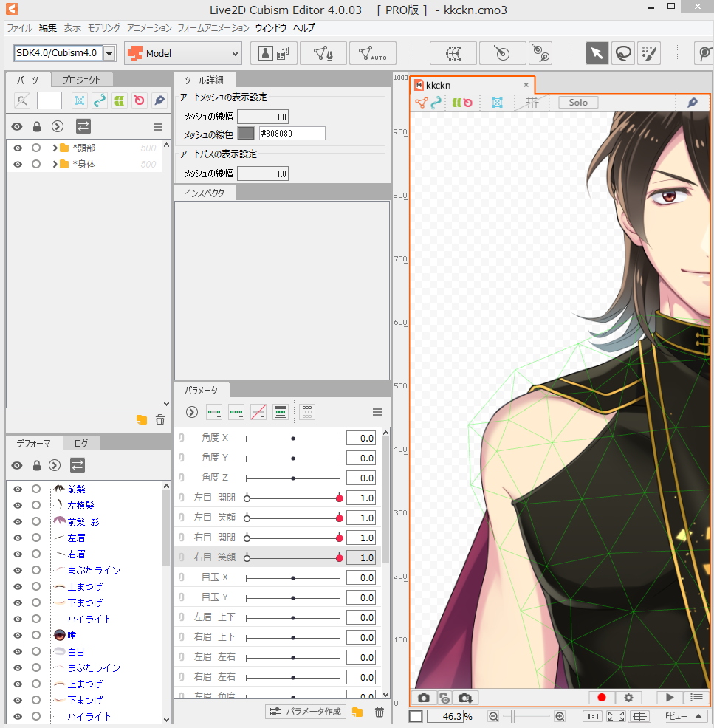Open canvas view settings gear
The image size is (714, 728).
tap(628, 697)
